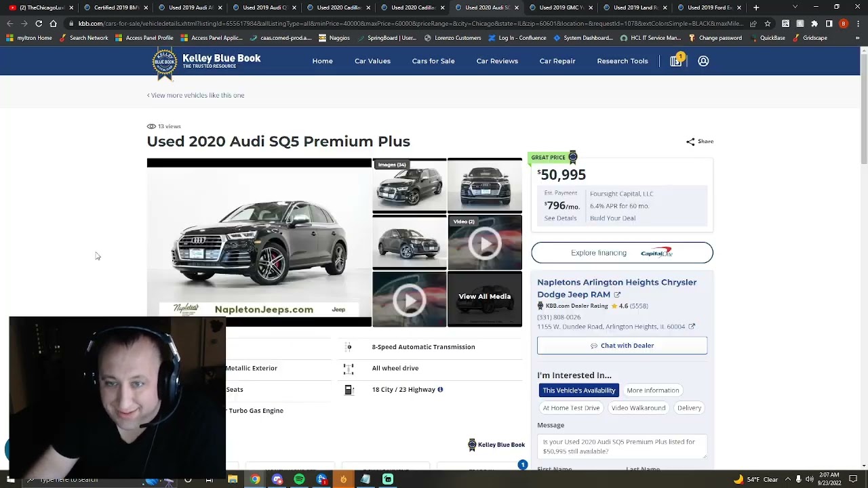
Task: Open the Chrome profile avatar
Action: tap(844, 23)
